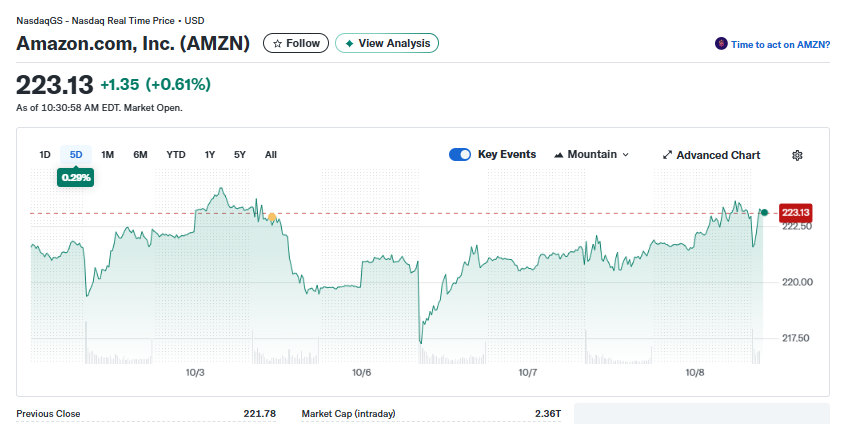Click the red 223.13 price label on chart
The image size is (846, 424).
coord(795,212)
